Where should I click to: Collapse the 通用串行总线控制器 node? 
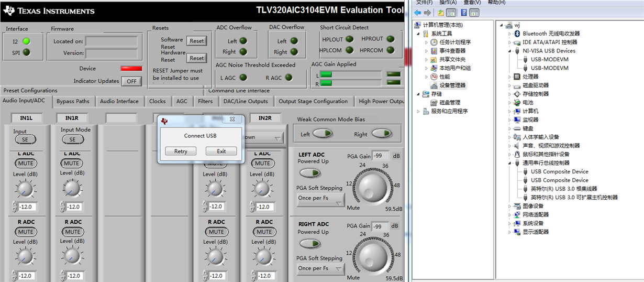509,163
